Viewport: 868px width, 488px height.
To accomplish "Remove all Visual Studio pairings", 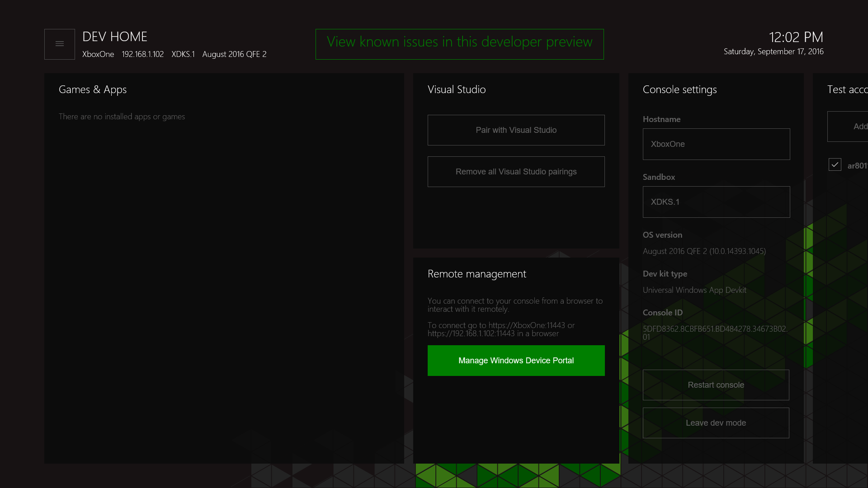I will [516, 172].
